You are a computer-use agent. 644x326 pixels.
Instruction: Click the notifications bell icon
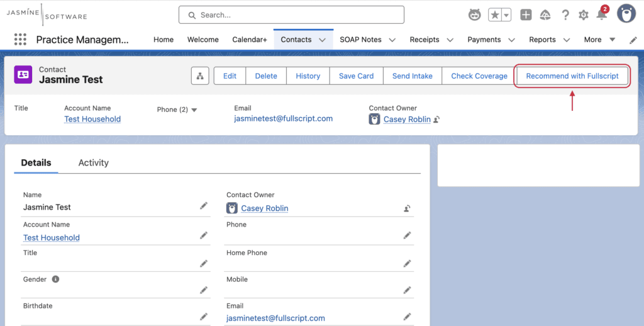[x=602, y=15]
